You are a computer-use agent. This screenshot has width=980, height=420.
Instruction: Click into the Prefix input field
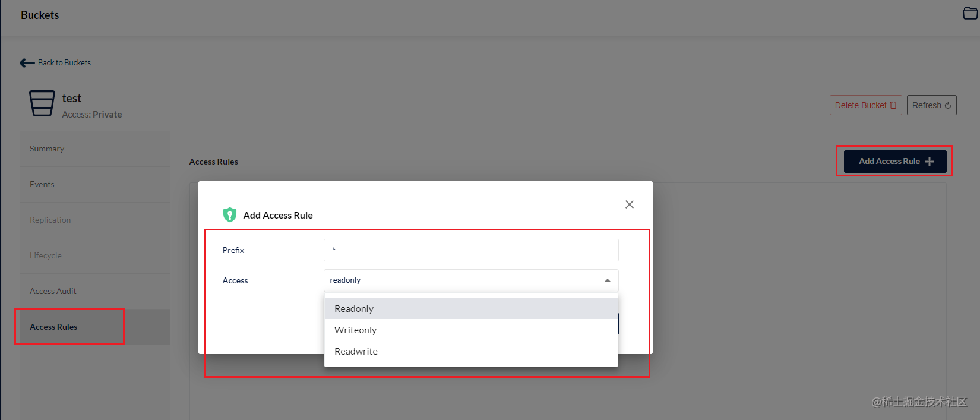click(x=471, y=250)
